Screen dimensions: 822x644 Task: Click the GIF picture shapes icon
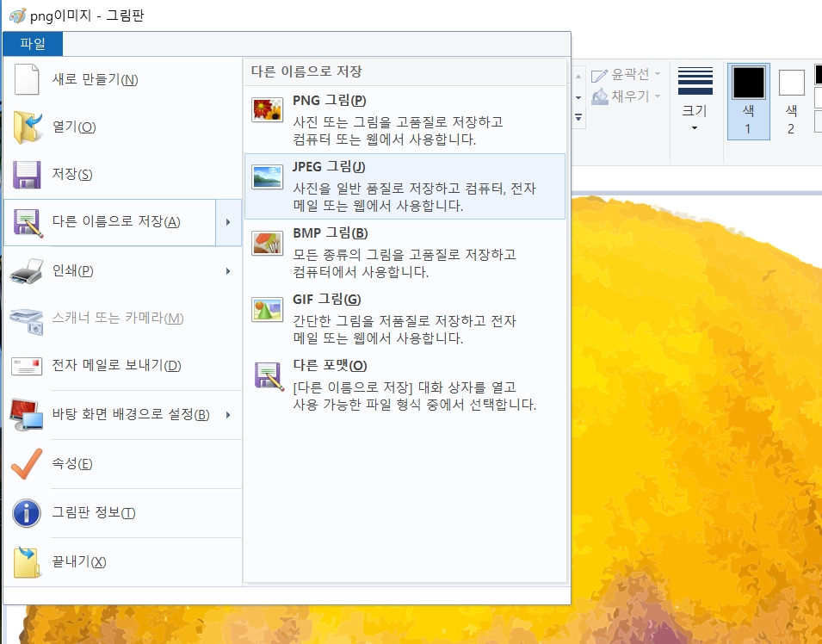point(267,309)
